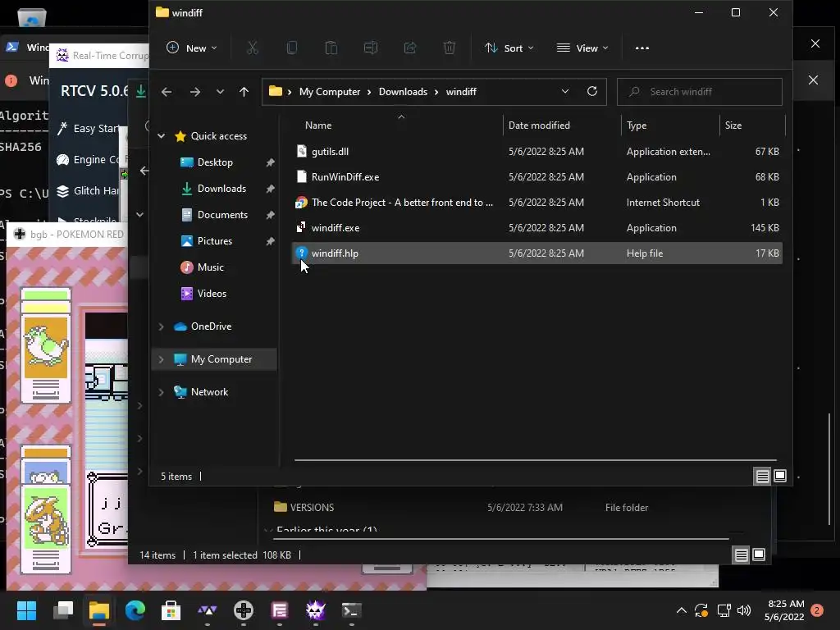Screen dimensions: 840x630
Task: Switch to large thumbnails layout icon
Action: click(x=780, y=476)
